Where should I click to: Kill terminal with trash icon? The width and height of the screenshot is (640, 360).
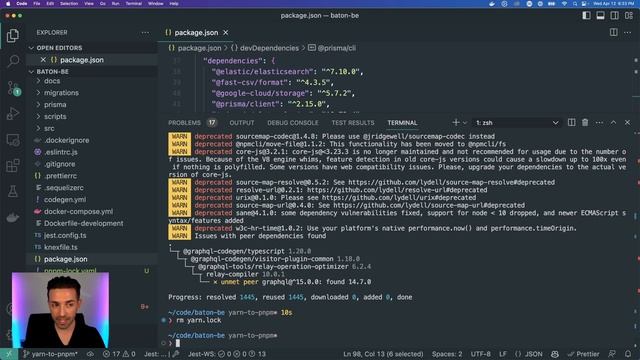(585, 122)
